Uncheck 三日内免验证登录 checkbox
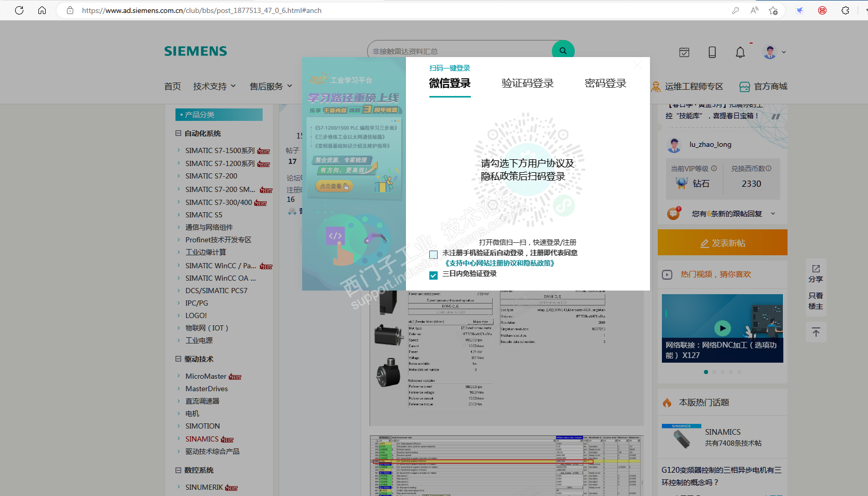868x496 pixels. (x=433, y=275)
